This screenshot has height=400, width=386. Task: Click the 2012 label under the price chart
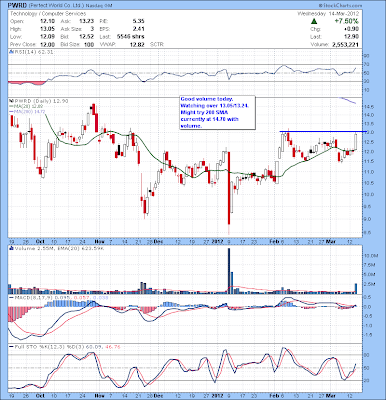click(218, 241)
